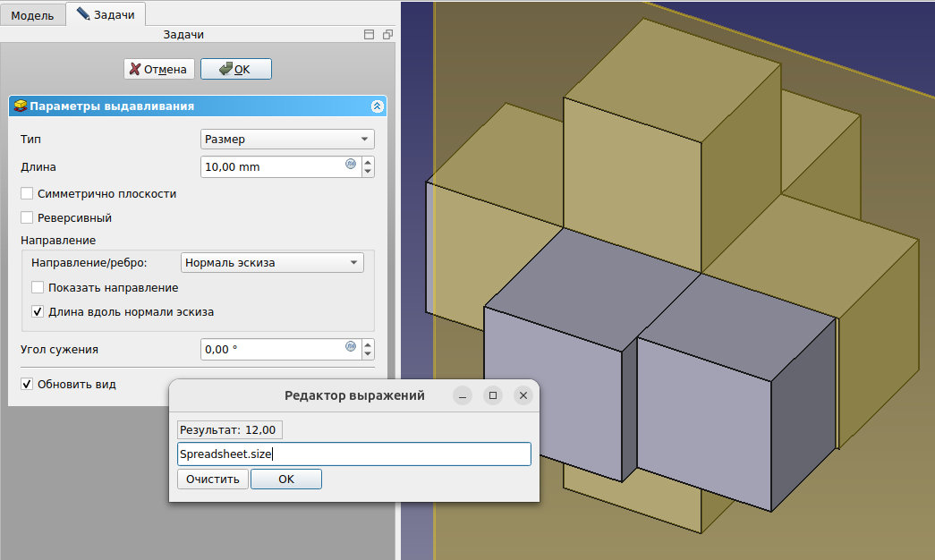The image size is (935, 560).
Task: Open expression editor icon in Угол сужения field
Action: (351, 346)
